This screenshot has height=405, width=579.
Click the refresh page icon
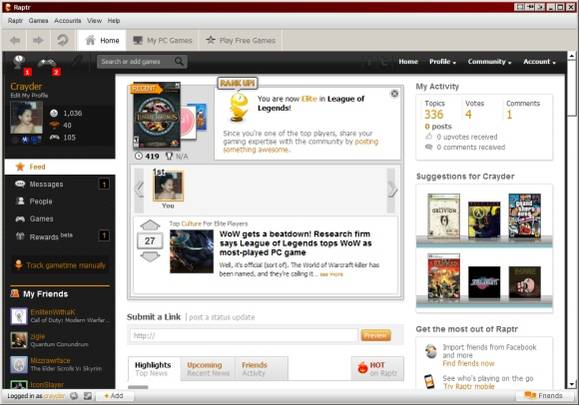point(62,40)
